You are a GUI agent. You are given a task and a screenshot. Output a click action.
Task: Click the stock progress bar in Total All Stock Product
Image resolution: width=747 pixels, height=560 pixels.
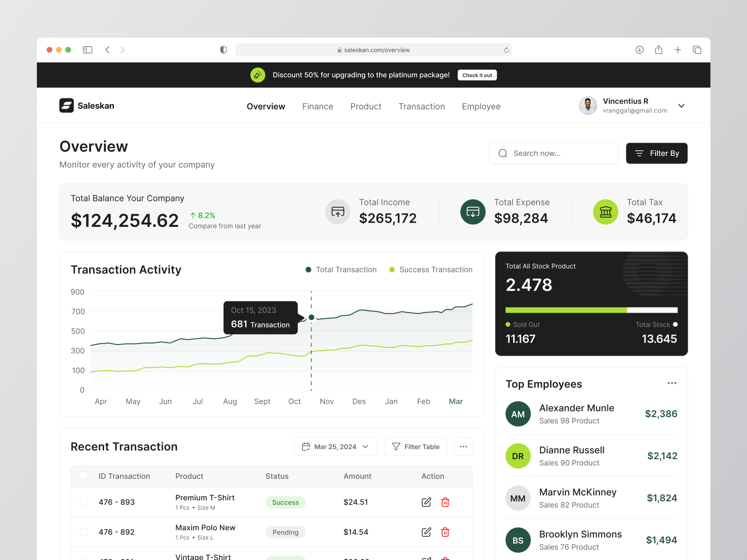pyautogui.click(x=591, y=309)
